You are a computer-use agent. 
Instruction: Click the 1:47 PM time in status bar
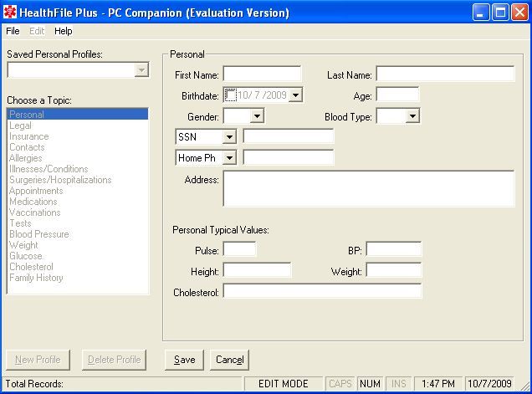[438, 384]
